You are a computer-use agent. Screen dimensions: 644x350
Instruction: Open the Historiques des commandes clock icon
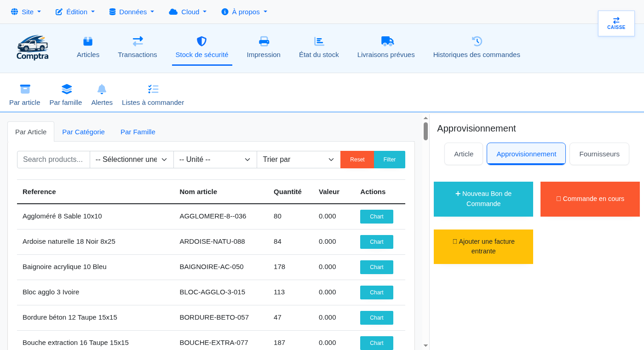477,41
